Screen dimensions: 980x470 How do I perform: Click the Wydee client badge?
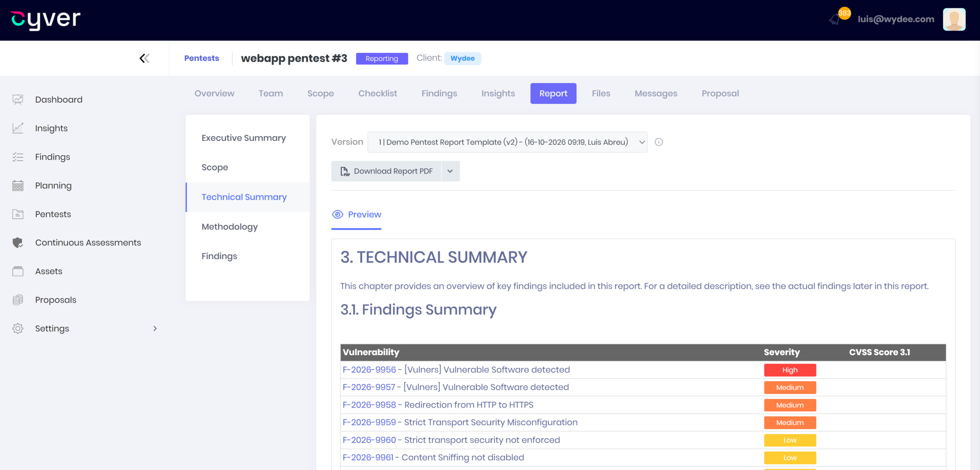(462, 58)
